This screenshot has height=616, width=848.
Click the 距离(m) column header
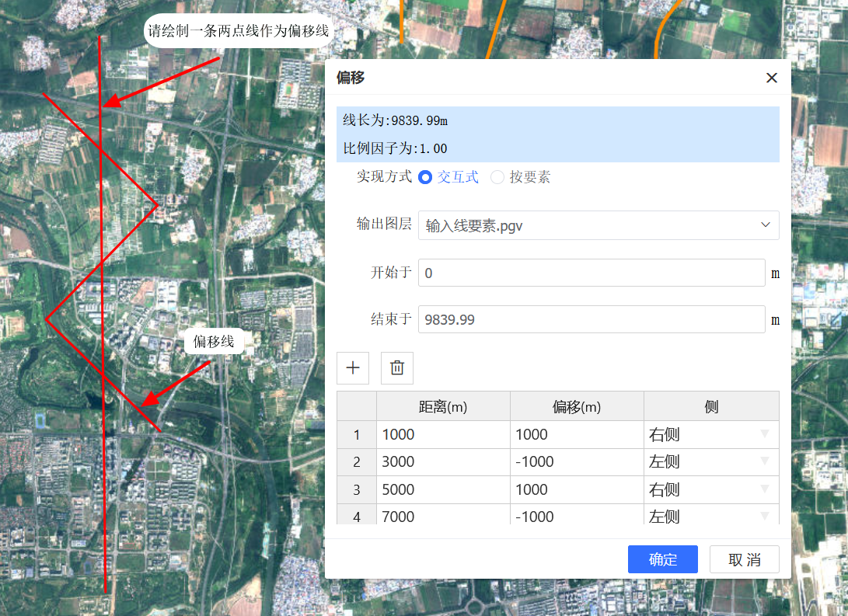443,406
